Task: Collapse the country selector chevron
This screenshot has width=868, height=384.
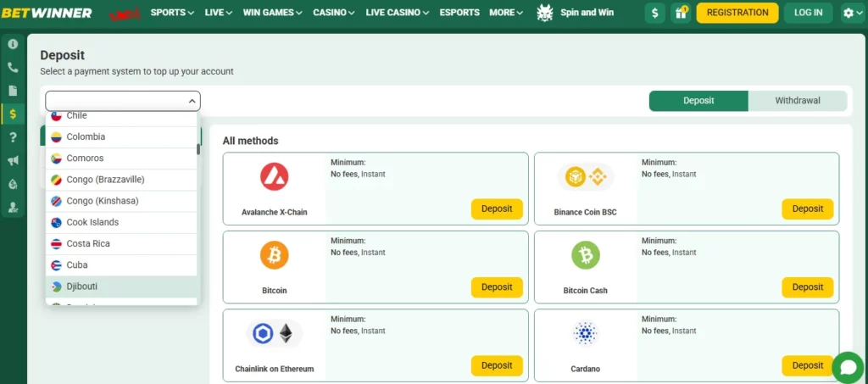Action: (x=192, y=101)
